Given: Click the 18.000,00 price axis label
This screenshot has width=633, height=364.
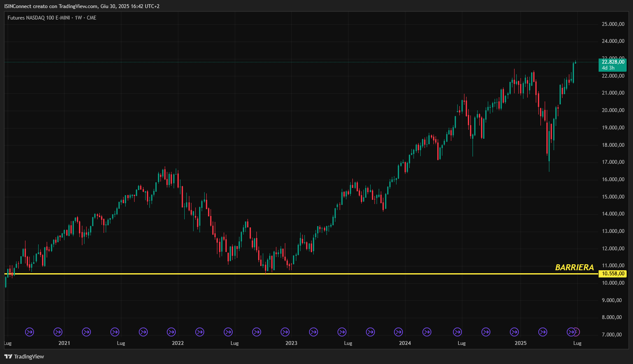Looking at the screenshot, I should (613, 145).
